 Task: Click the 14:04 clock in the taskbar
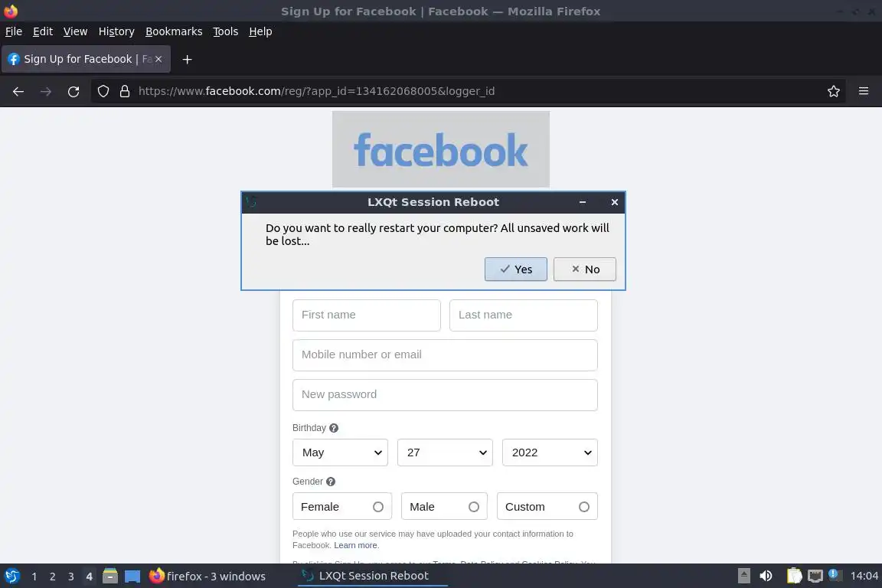coord(864,576)
